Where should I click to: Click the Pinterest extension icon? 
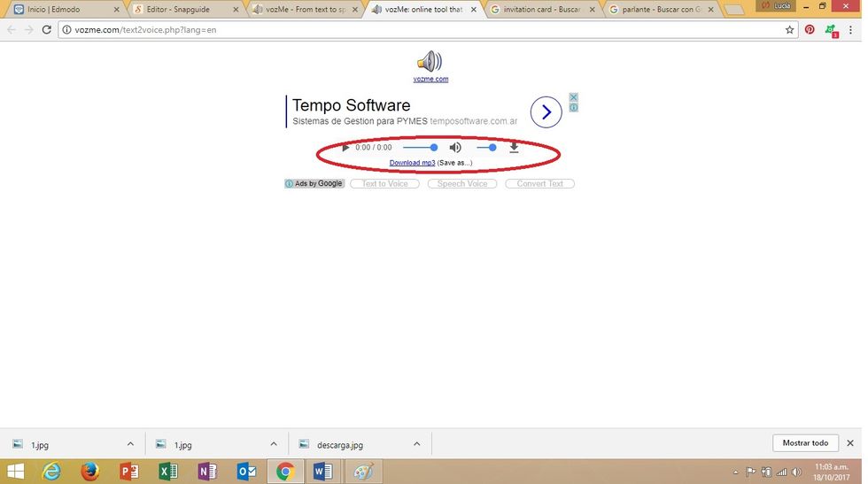pyautogui.click(x=810, y=29)
